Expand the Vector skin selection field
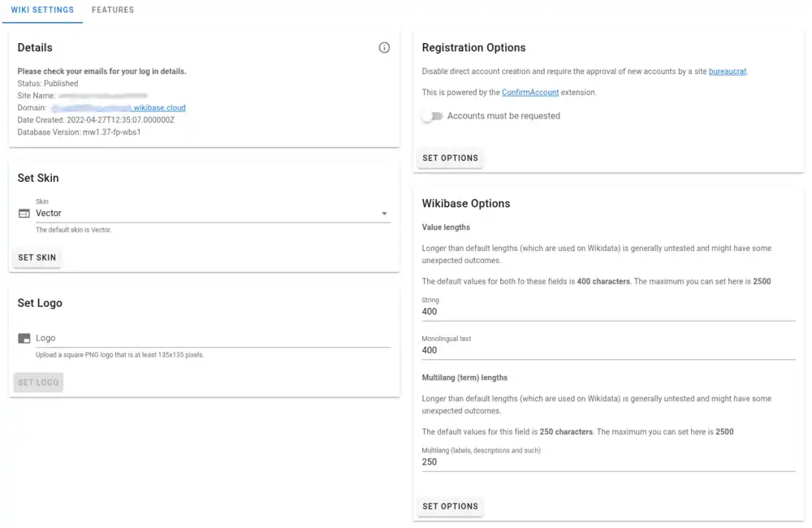 (x=203, y=214)
